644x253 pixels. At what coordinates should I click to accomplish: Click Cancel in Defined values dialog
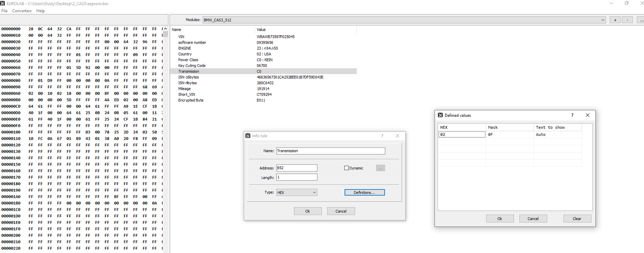tap(533, 219)
